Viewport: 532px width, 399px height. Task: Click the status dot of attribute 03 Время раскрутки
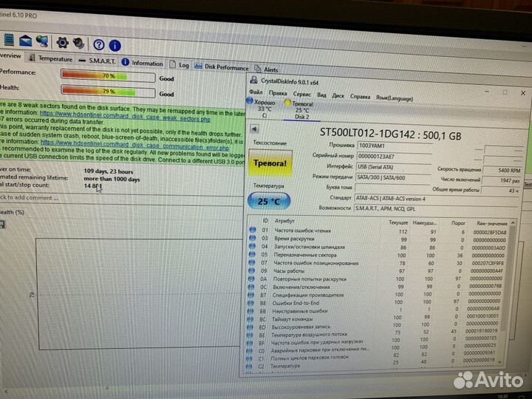pos(253,238)
